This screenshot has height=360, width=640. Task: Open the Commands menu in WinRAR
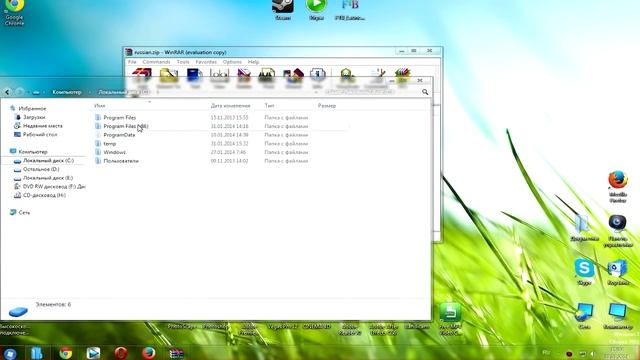(x=156, y=62)
